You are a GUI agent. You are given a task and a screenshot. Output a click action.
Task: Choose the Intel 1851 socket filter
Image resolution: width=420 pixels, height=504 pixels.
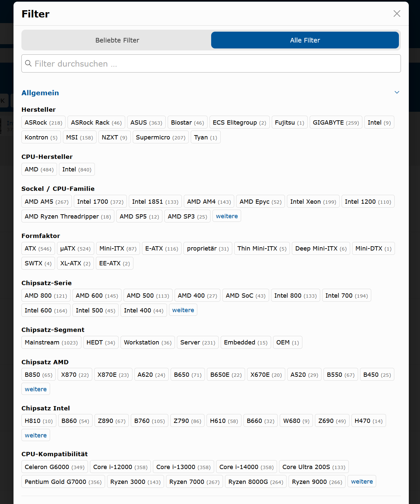click(155, 201)
